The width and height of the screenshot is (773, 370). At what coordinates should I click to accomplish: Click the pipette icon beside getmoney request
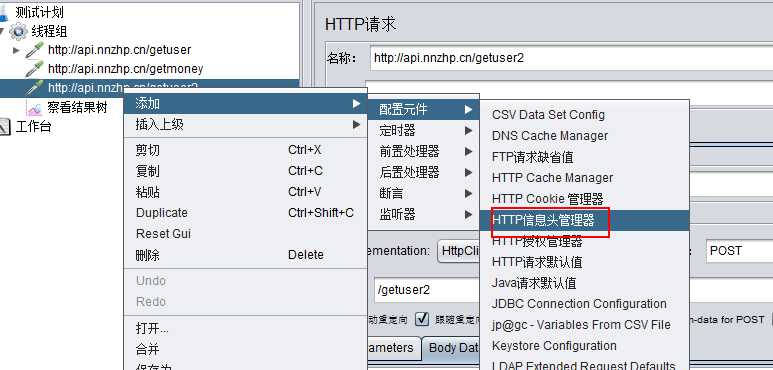tap(35, 68)
